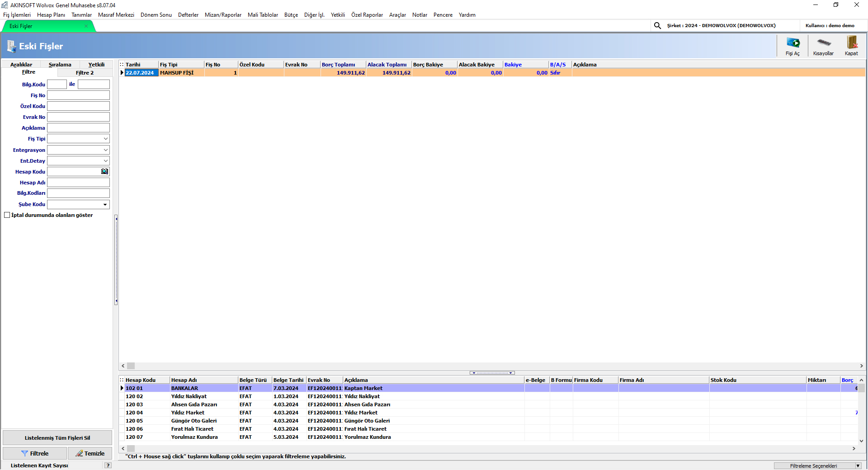Open the Hesap Kodu lookup icon
The height and width of the screenshot is (470, 868).
(x=104, y=172)
